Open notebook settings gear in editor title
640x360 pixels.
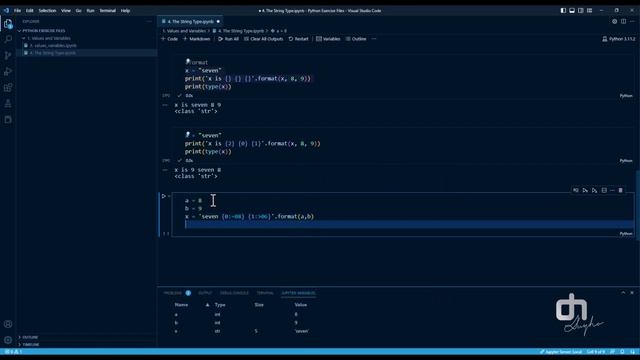click(x=614, y=21)
